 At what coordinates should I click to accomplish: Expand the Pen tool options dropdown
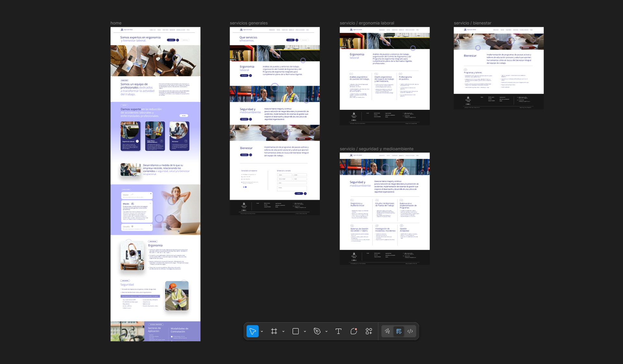[326, 332]
